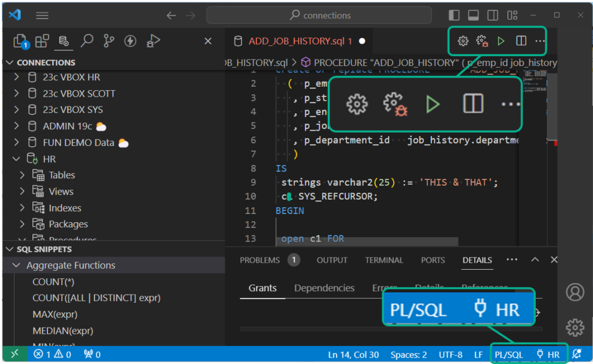Collapse the HR connection node

(x=16, y=159)
